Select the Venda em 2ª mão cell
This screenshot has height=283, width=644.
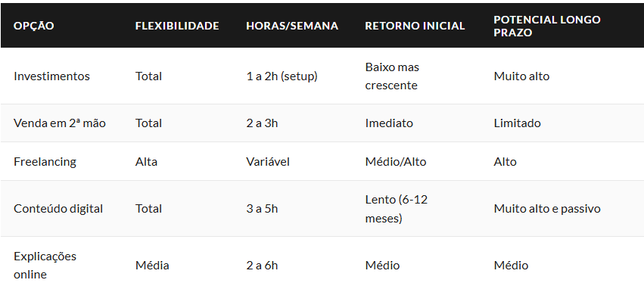pos(60,123)
